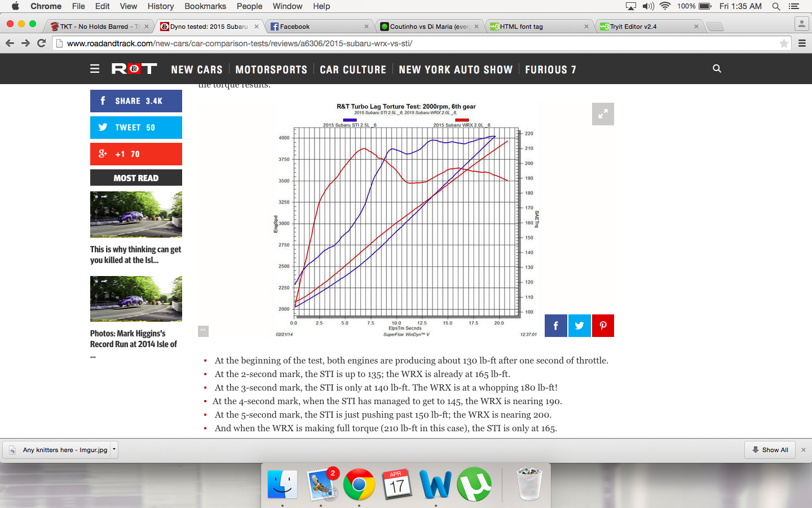Click the volume icon in the menu bar

(648, 6)
